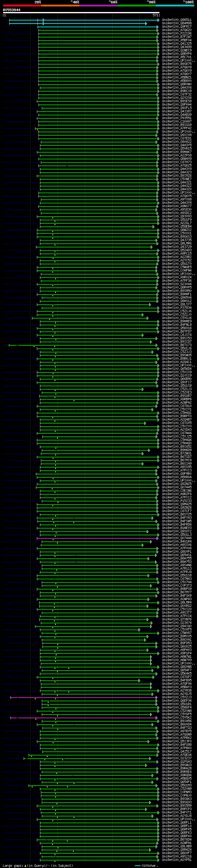This screenshot has width=197, height=868.
Task: Select the UniRef100_B9HAK7 label
Action: point(176,152)
